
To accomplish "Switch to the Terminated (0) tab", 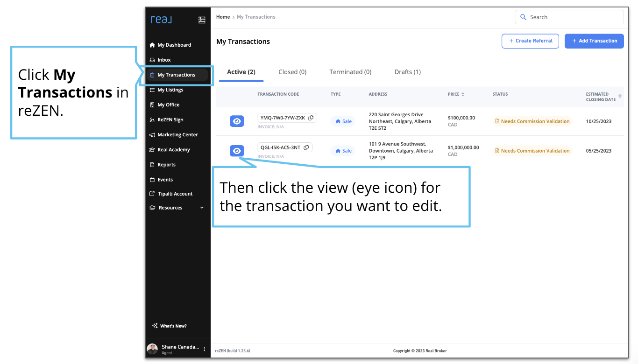I will pos(350,72).
